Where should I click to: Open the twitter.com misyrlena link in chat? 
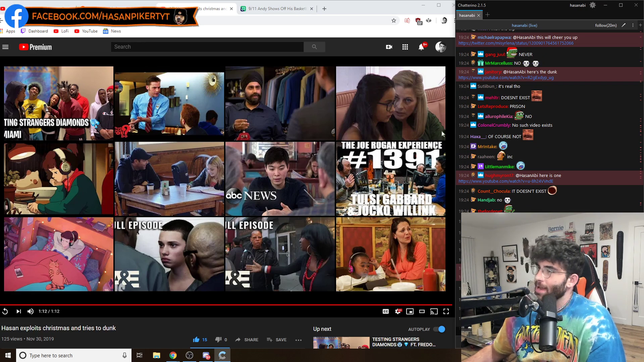[x=516, y=43]
